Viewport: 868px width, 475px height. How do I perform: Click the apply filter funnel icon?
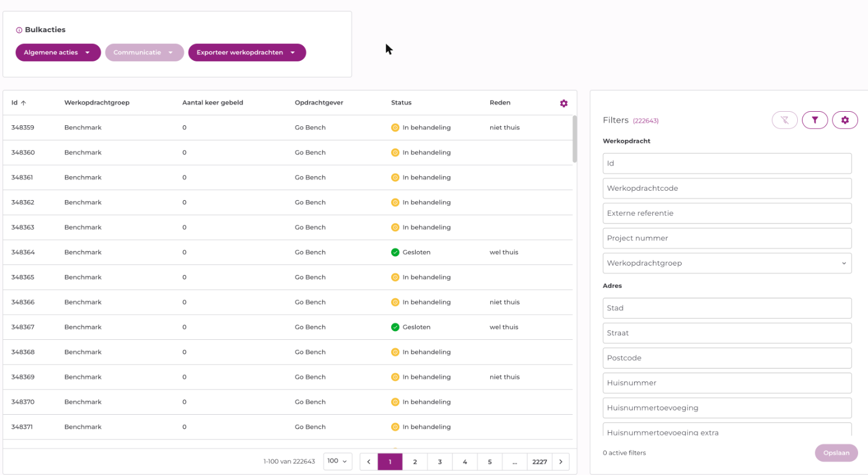(815, 120)
